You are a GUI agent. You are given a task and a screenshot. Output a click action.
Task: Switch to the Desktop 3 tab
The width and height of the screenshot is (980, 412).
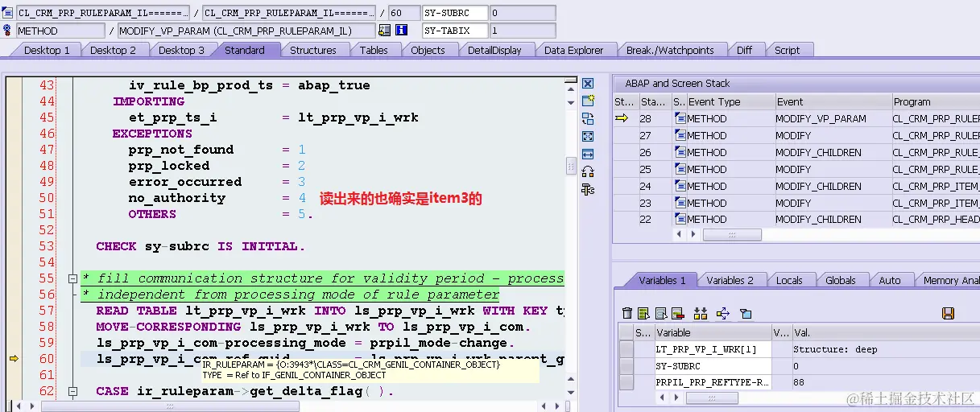tap(181, 50)
